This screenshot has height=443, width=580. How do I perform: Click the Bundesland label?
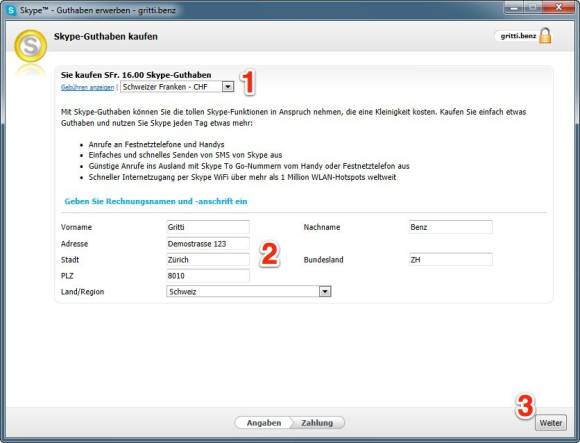point(323,260)
